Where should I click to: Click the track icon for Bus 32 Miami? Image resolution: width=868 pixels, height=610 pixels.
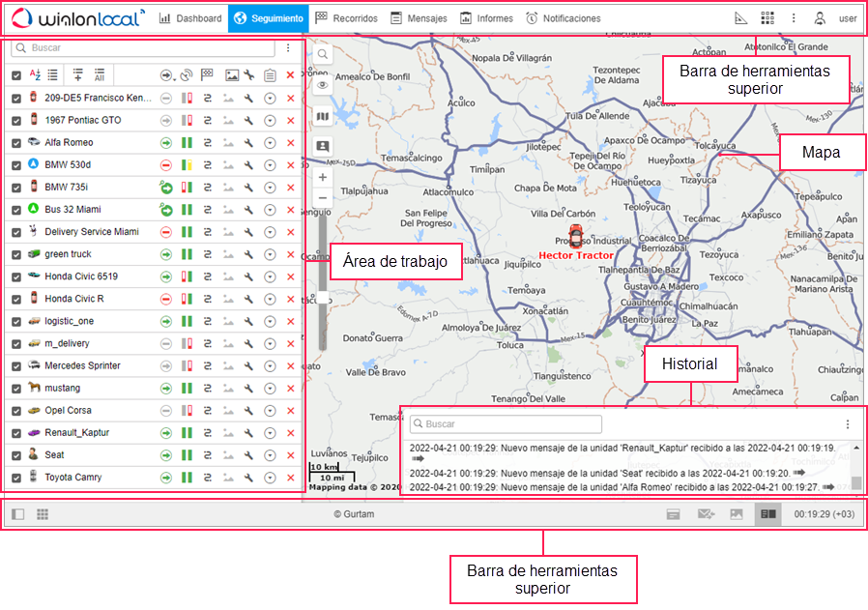coord(208,210)
